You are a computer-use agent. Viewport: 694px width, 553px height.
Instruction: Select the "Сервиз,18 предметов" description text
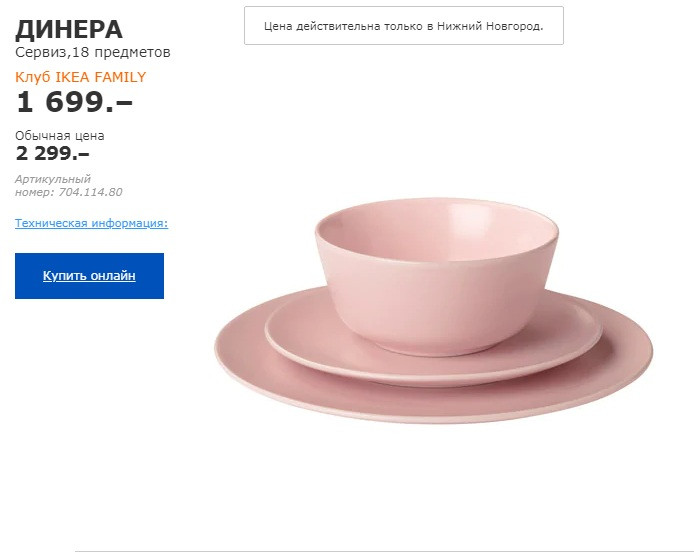coord(93,53)
